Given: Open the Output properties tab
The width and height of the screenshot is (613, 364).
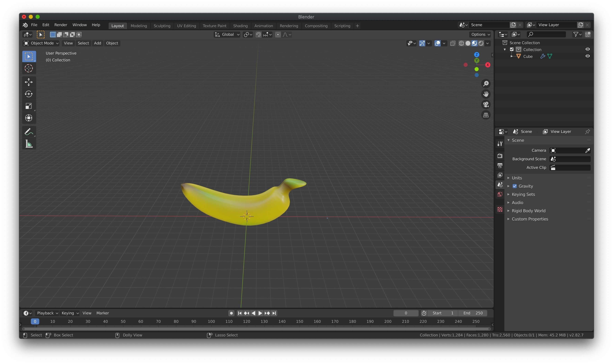Looking at the screenshot, I should pos(500,166).
